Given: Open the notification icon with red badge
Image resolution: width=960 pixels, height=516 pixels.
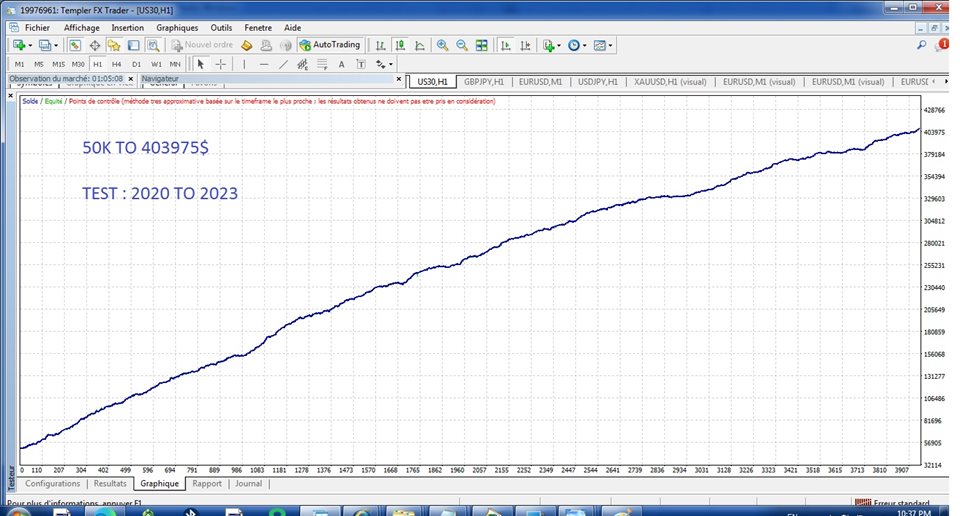Looking at the screenshot, I should 943,45.
